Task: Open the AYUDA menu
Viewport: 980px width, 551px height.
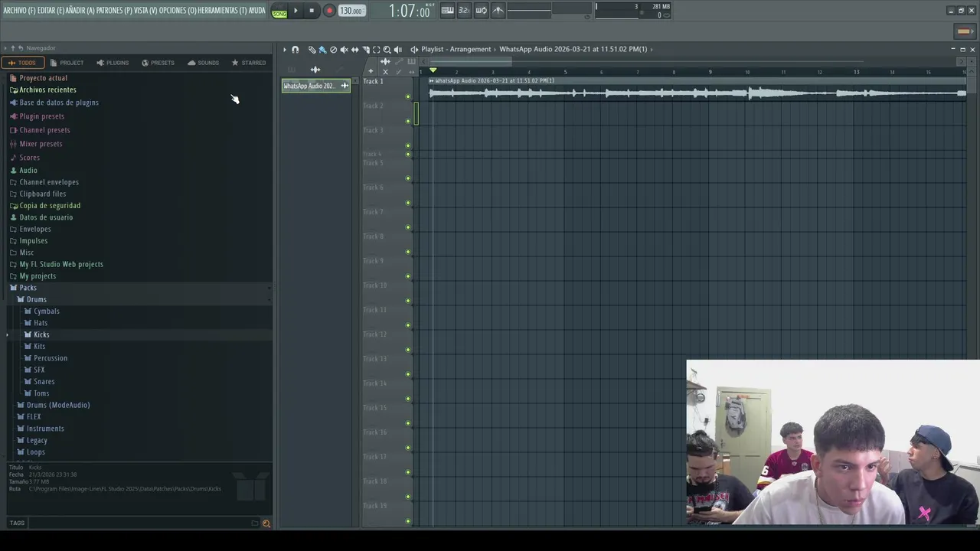Action: 256,11
